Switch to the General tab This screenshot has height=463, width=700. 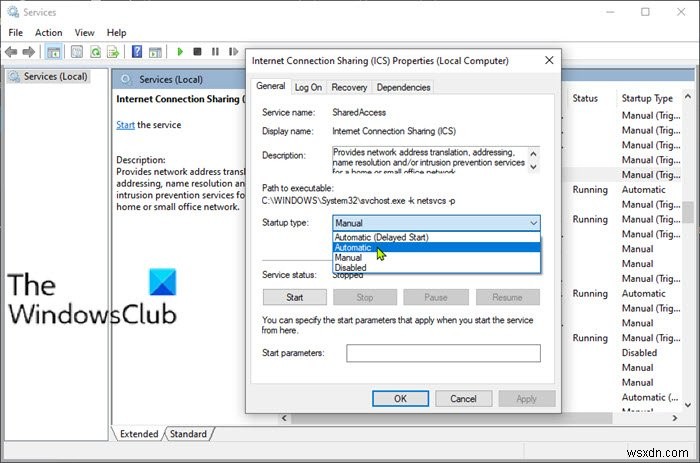click(x=271, y=86)
